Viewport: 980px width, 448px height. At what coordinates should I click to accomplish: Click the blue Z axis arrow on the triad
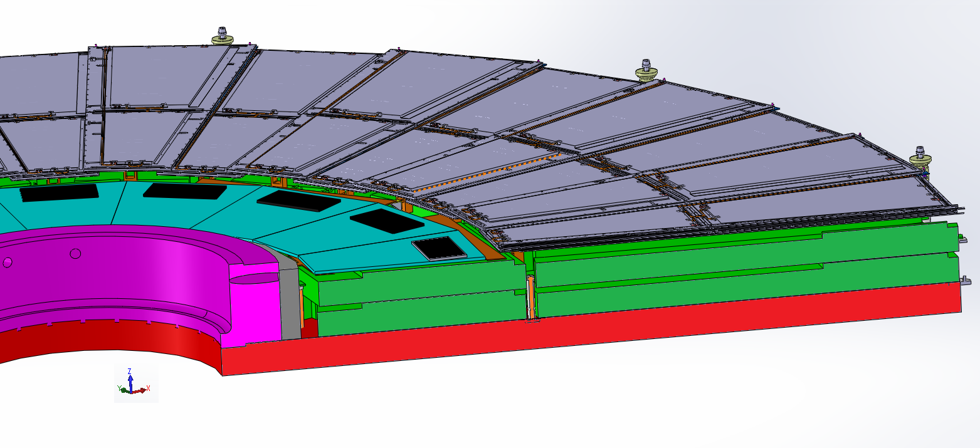[x=130, y=376]
